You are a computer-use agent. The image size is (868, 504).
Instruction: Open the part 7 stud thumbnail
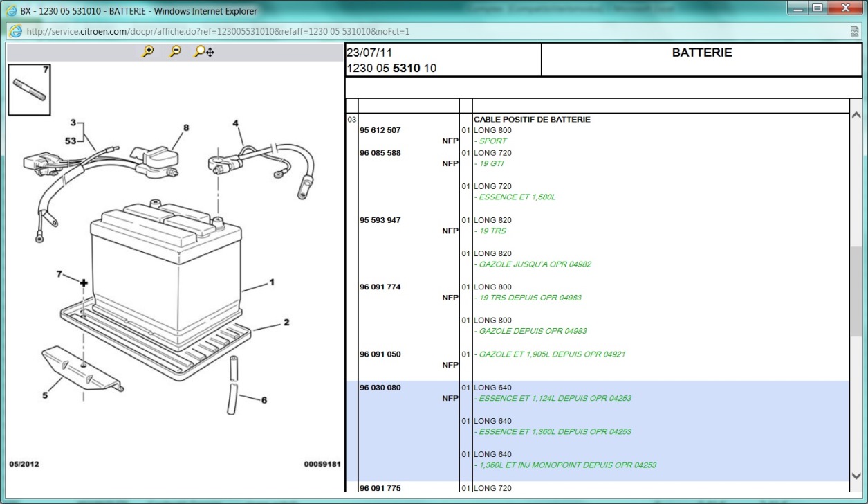(x=30, y=89)
